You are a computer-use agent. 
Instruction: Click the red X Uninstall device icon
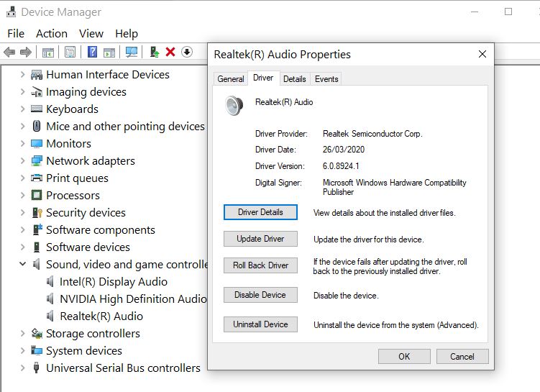click(x=170, y=52)
